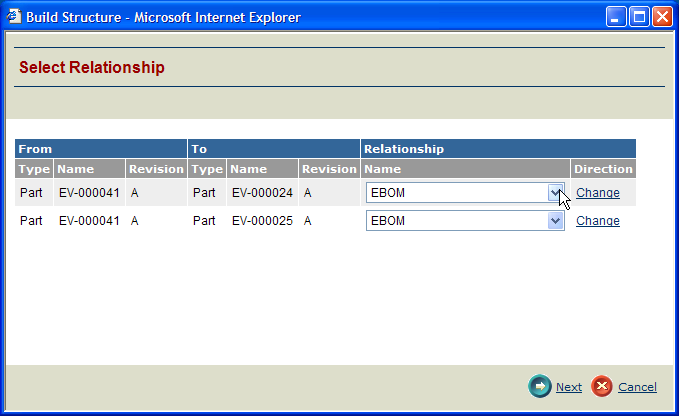Screen dimensions: 679x416
Task: Click Change link in the EV-000024 row
Action: (x=598, y=193)
